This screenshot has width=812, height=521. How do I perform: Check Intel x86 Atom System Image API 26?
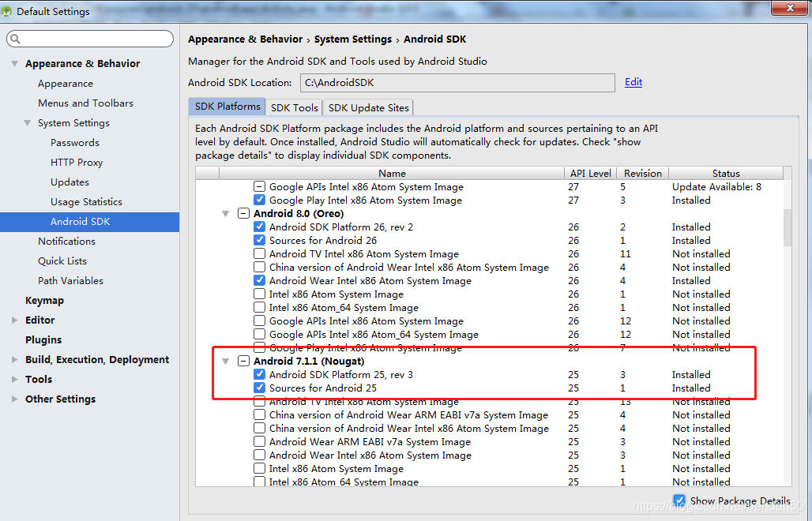[259, 294]
